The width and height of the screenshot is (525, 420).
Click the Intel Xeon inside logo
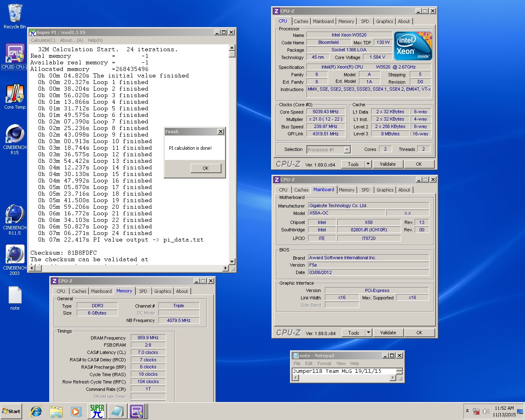pyautogui.click(x=413, y=46)
